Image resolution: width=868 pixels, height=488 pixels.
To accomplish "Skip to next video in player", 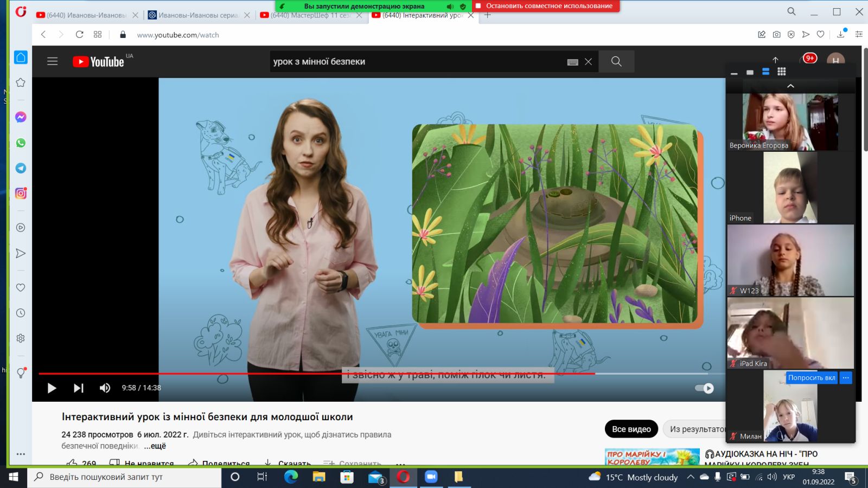I will tap(79, 388).
